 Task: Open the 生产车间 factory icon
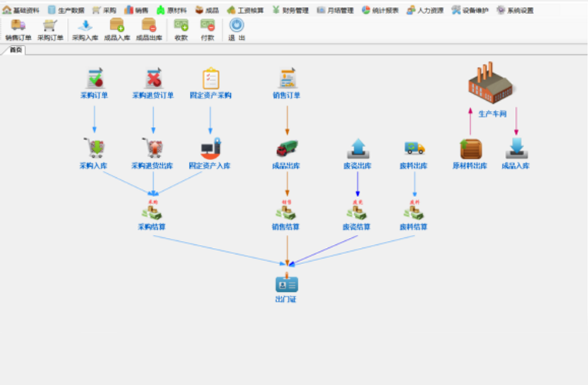(492, 83)
